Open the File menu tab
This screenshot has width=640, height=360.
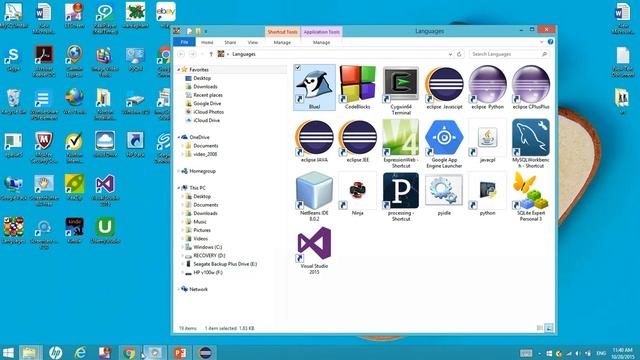click(184, 42)
